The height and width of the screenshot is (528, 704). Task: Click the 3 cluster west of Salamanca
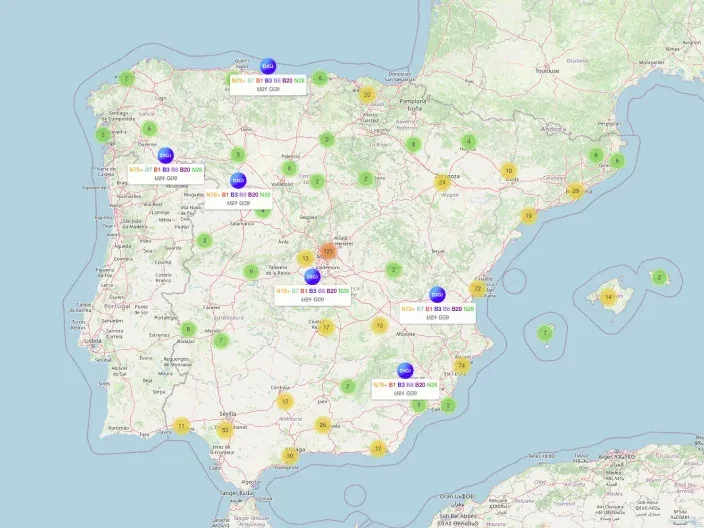click(x=204, y=240)
